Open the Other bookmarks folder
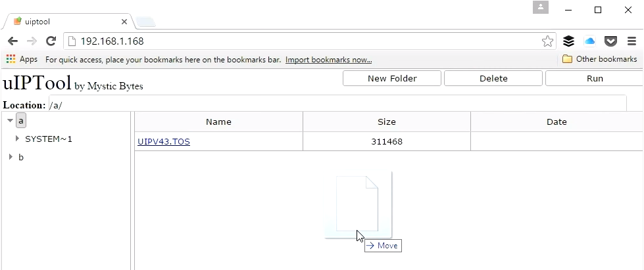The width and height of the screenshot is (644, 270). [x=600, y=59]
